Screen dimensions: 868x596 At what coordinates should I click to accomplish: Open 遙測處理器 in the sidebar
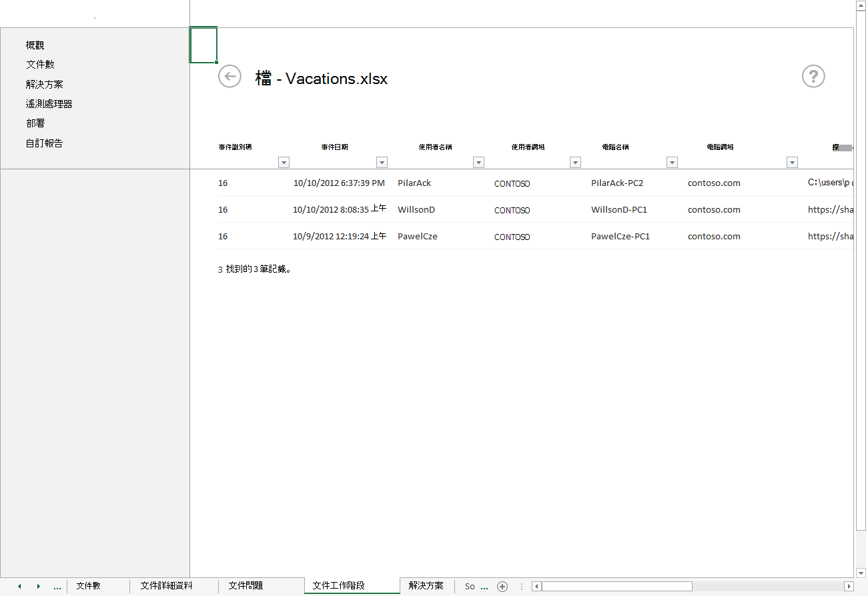pyautogui.click(x=49, y=104)
